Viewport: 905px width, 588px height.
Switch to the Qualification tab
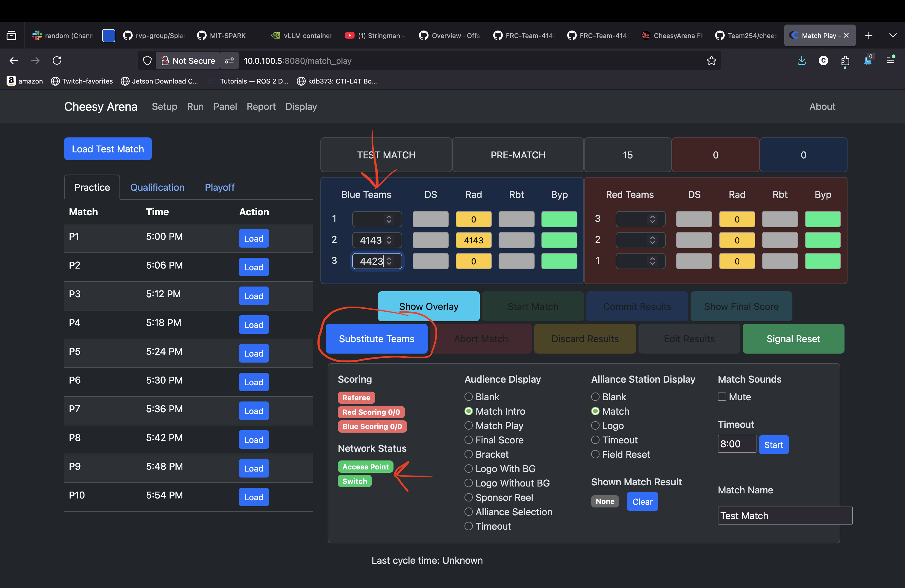tap(157, 187)
